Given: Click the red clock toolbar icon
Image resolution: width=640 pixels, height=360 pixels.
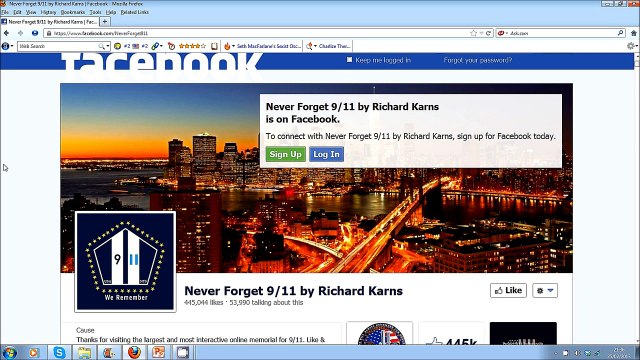Looking at the screenshot, I should tap(171, 46).
